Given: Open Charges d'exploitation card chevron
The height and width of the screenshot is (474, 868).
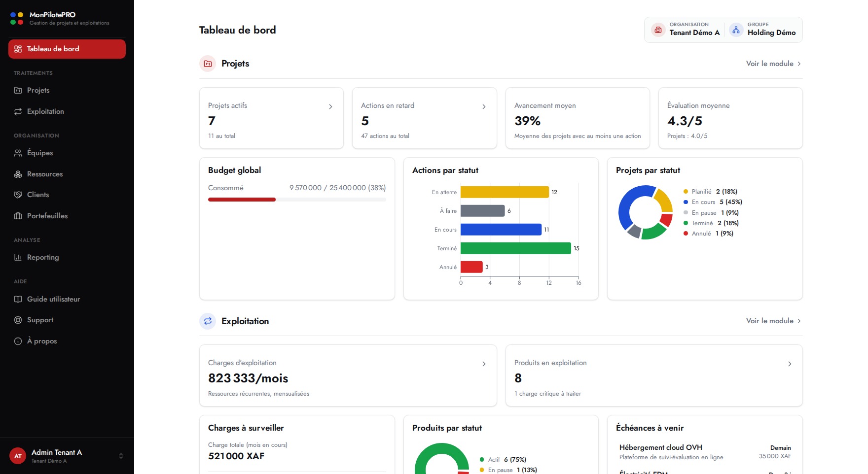Looking at the screenshot, I should click(x=484, y=364).
